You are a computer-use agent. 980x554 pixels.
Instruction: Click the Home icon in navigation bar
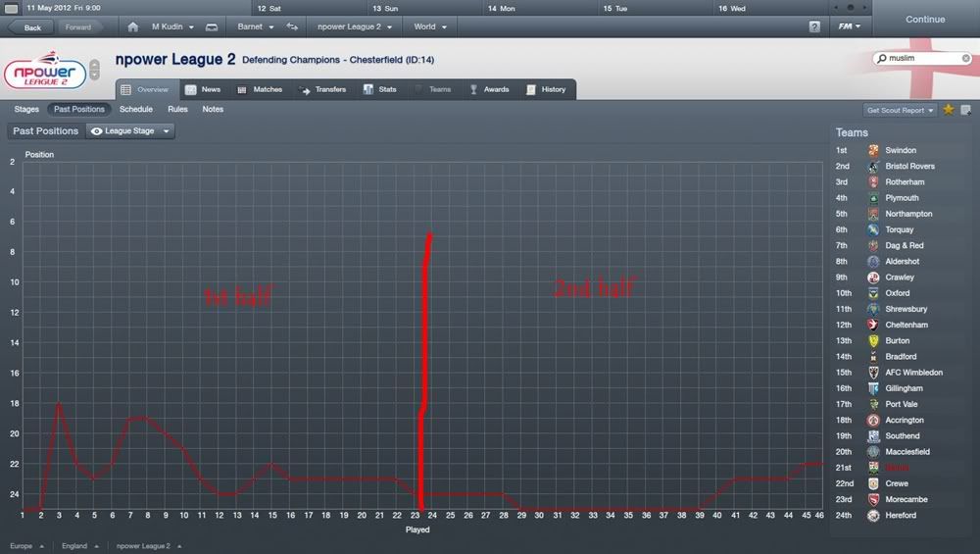132,26
